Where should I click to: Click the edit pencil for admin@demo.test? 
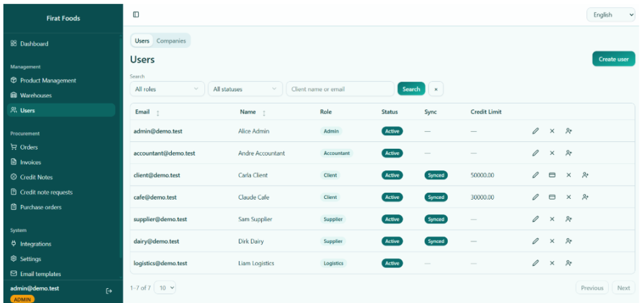[535, 131]
